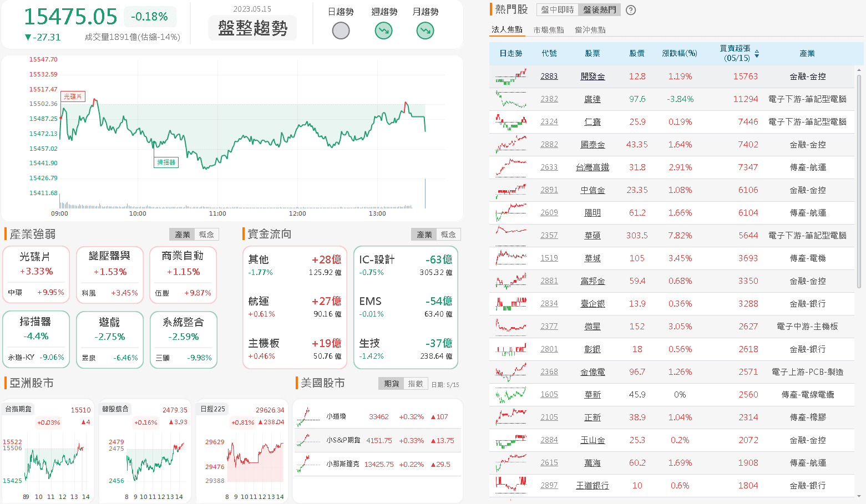Select 產業 toggle in 資金流向 section
This screenshot has height=504, width=866.
coord(424,235)
